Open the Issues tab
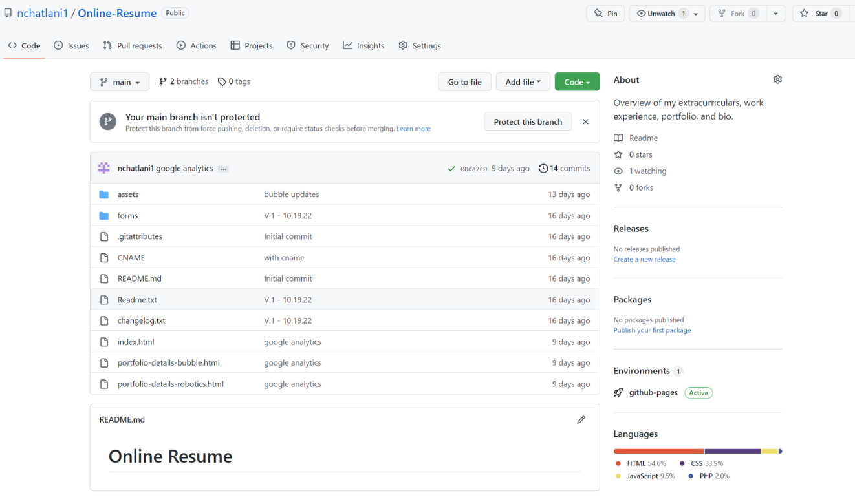This screenshot has width=855, height=504. [71, 46]
